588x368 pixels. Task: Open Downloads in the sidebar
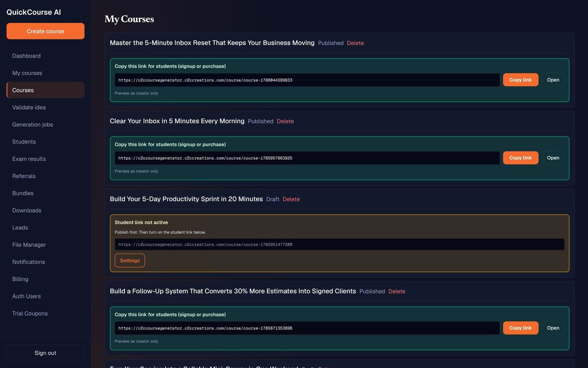(45, 210)
